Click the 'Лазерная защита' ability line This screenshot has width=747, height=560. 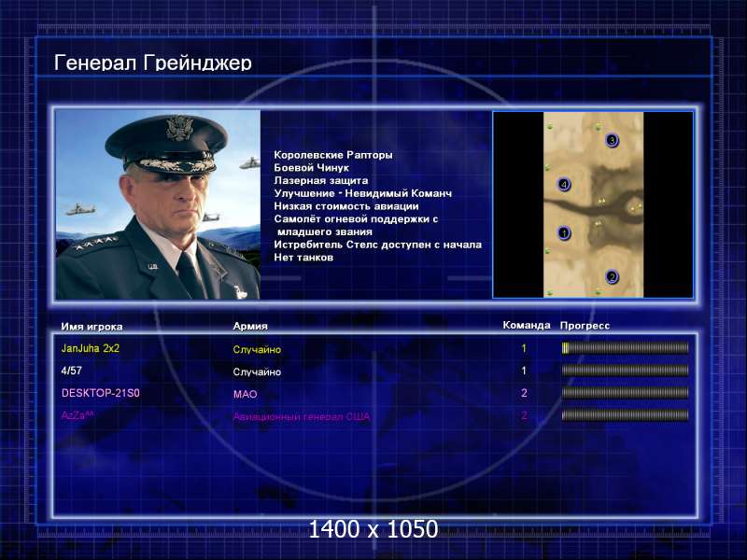[x=320, y=180]
